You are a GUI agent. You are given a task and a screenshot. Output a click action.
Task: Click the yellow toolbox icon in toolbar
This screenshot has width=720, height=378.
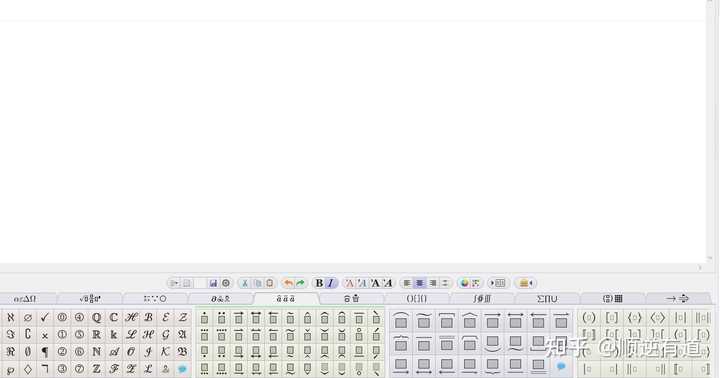click(x=525, y=283)
